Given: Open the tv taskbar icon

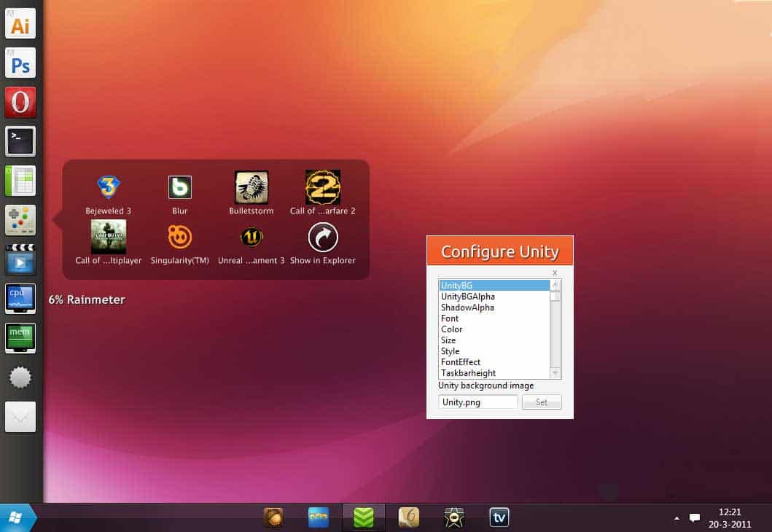Looking at the screenshot, I should (499, 517).
